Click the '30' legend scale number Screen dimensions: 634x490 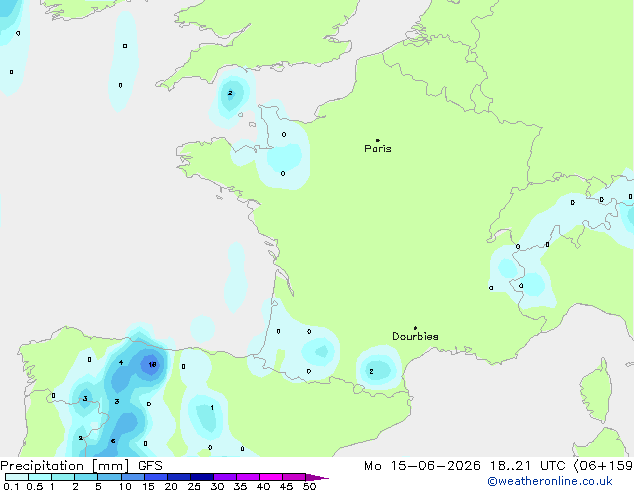click(217, 486)
